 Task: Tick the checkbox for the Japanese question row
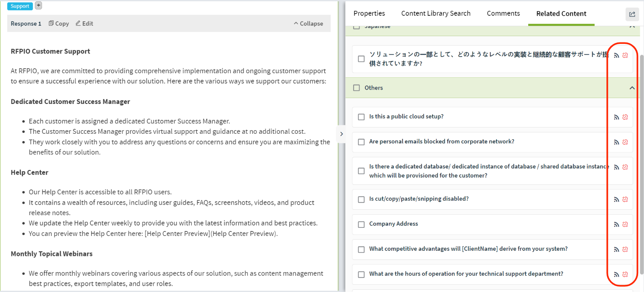[361, 59]
